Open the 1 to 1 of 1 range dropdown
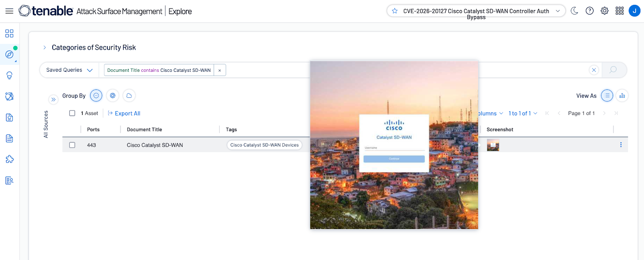The width and height of the screenshot is (644, 260). coord(523,113)
